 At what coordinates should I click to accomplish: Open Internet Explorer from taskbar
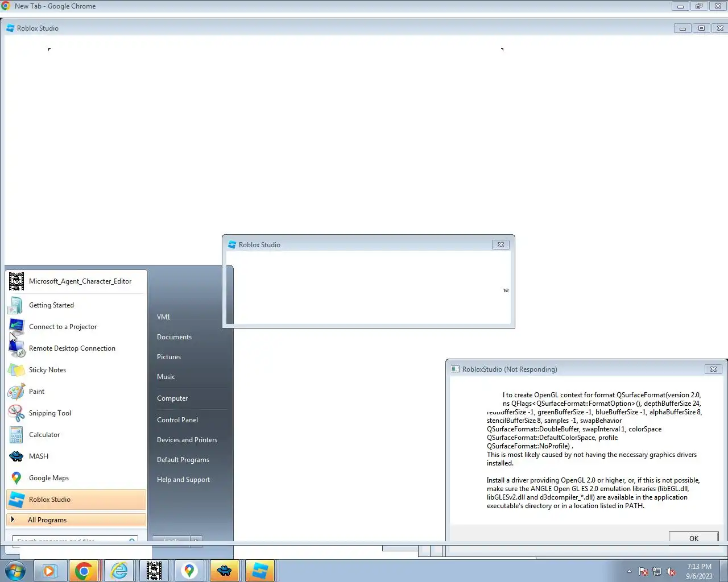(119, 571)
